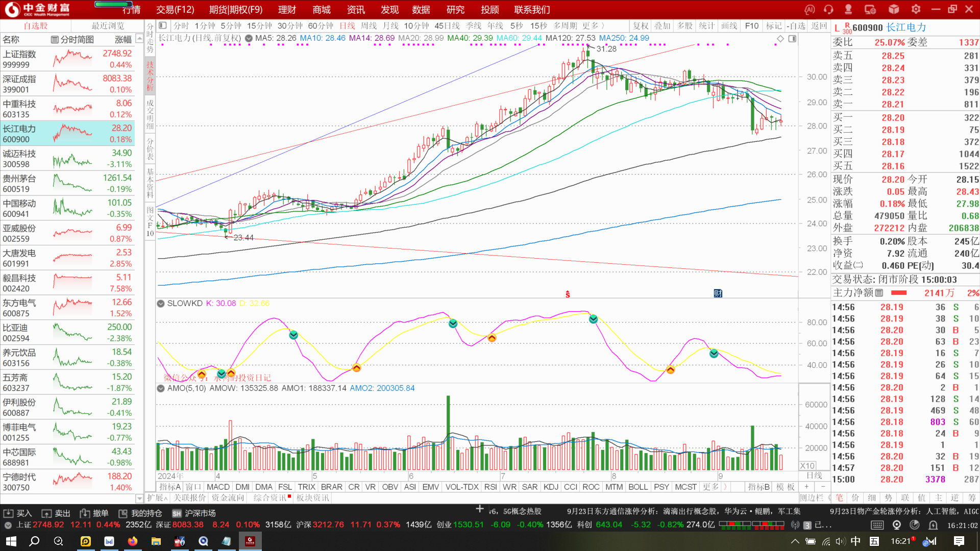Expand 更多 time periods dropdown
Image resolution: width=980 pixels, height=551 pixels.
[593, 26]
